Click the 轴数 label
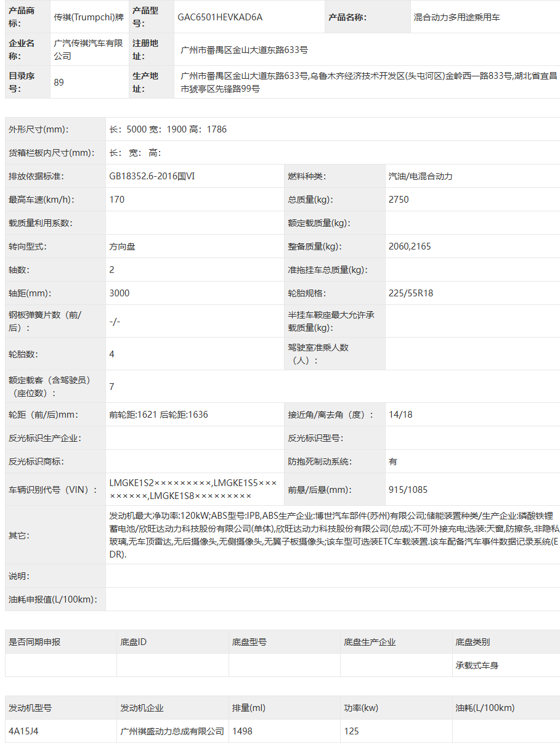Image resolution: width=560 pixels, height=743 pixels. click(x=19, y=270)
